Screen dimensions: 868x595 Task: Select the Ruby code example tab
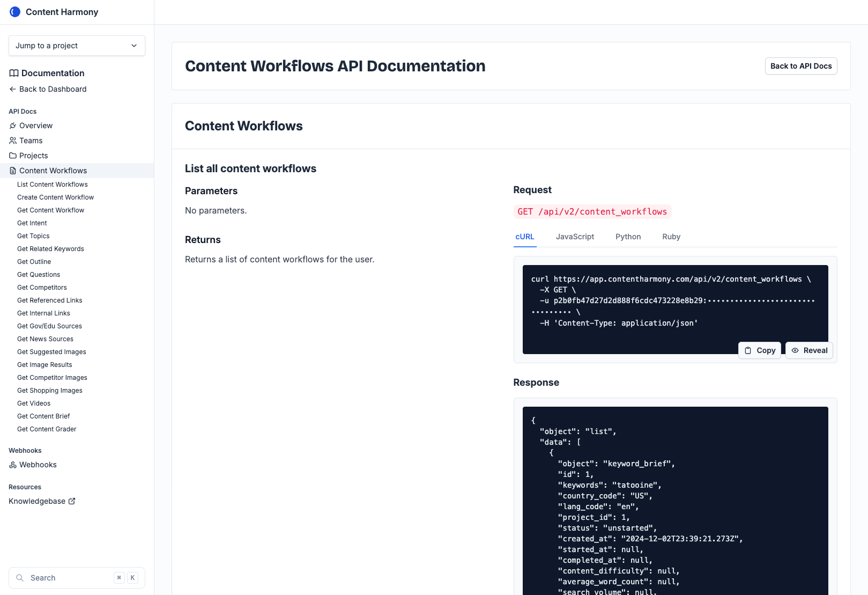[671, 237]
